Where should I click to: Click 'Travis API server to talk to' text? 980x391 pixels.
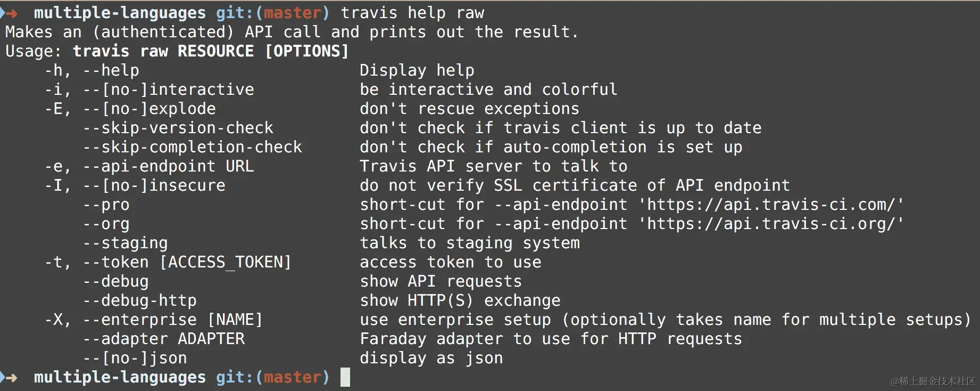tap(494, 166)
